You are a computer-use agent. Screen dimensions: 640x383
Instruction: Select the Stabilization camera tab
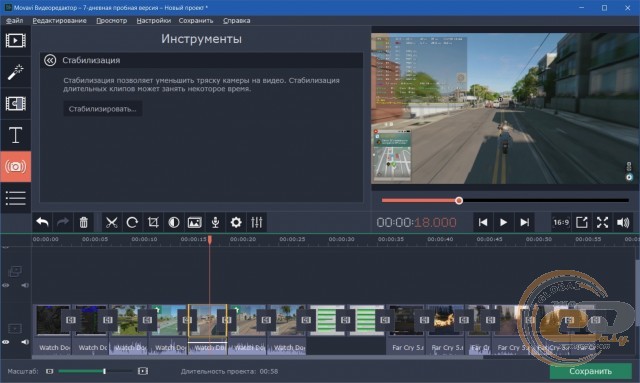tap(16, 167)
